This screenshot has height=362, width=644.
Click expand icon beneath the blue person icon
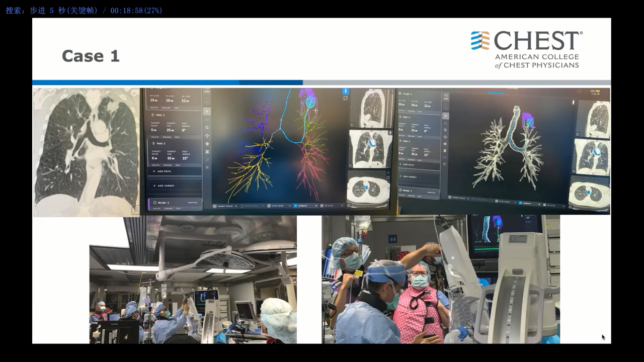click(x=346, y=98)
